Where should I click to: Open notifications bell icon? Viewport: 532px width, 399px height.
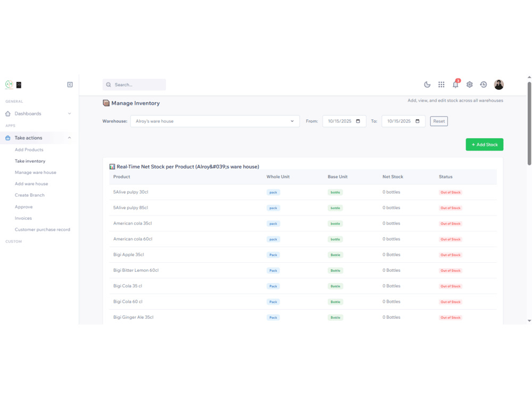[x=455, y=85]
